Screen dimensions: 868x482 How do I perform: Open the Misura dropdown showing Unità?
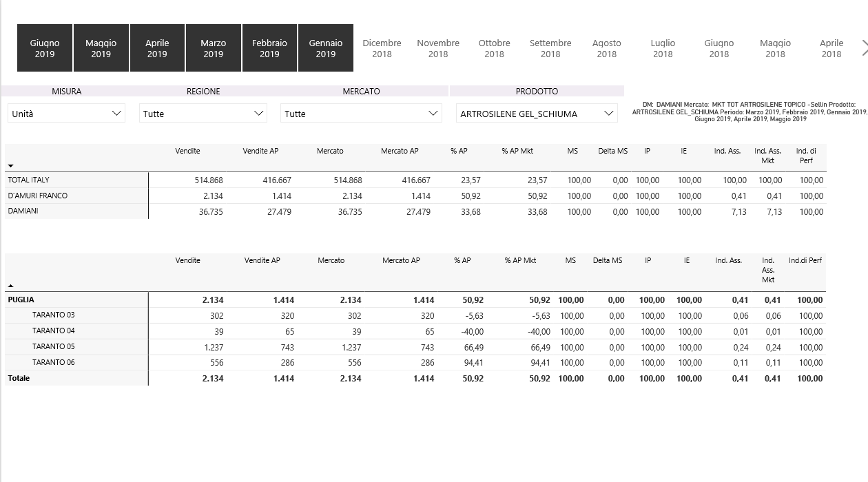coord(66,114)
